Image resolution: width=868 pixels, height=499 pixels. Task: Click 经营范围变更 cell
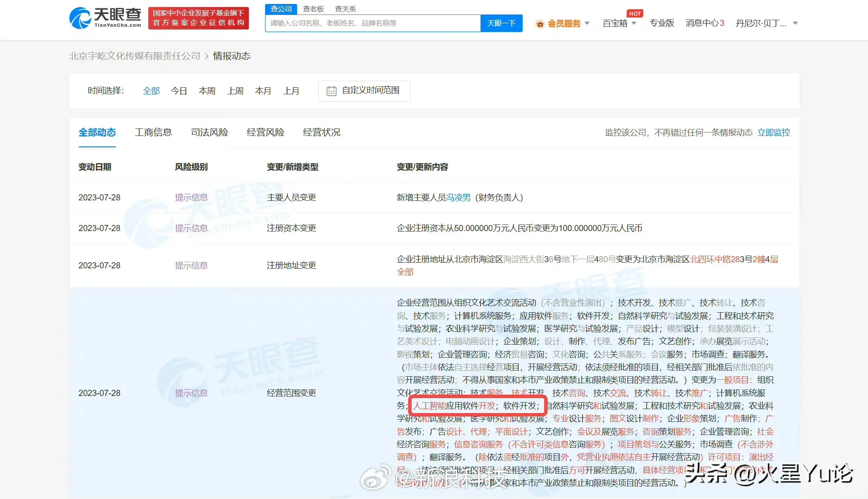point(291,393)
